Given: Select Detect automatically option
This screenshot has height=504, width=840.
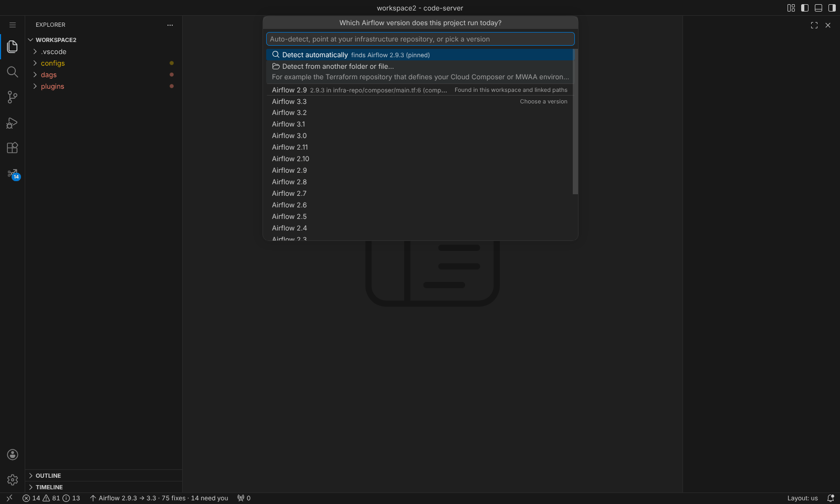Looking at the screenshot, I should click(419, 55).
